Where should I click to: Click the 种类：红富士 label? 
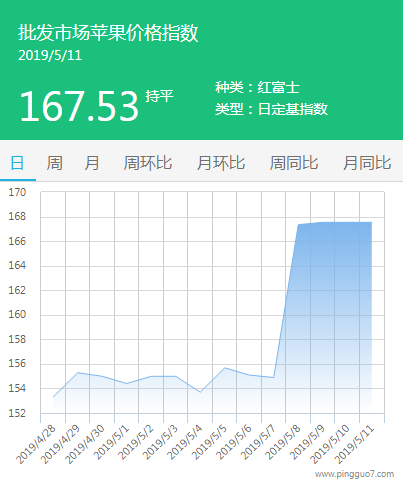coord(257,87)
